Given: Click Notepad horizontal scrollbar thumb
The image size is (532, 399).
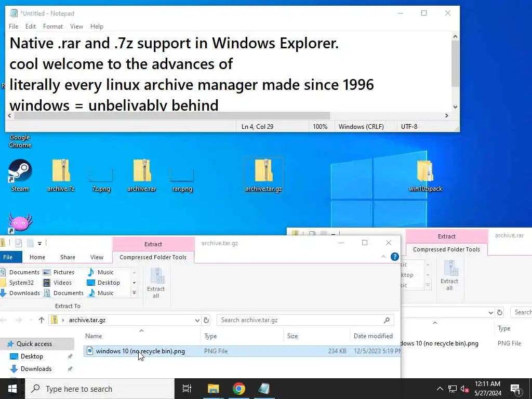Looking at the screenshot, I should (x=171, y=116).
